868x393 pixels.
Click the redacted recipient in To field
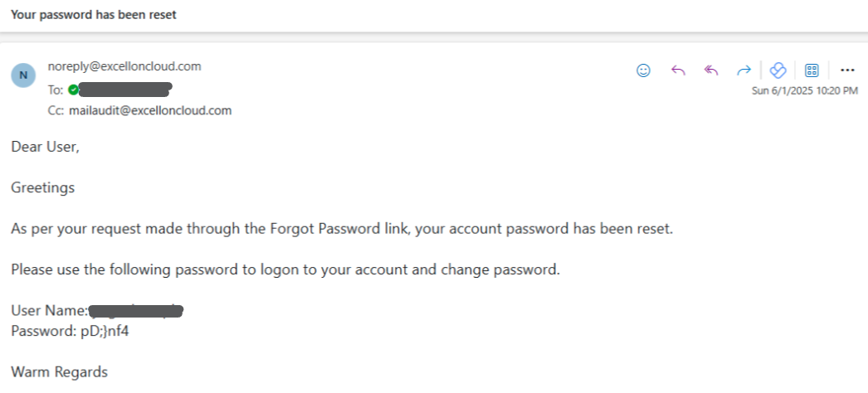click(125, 90)
